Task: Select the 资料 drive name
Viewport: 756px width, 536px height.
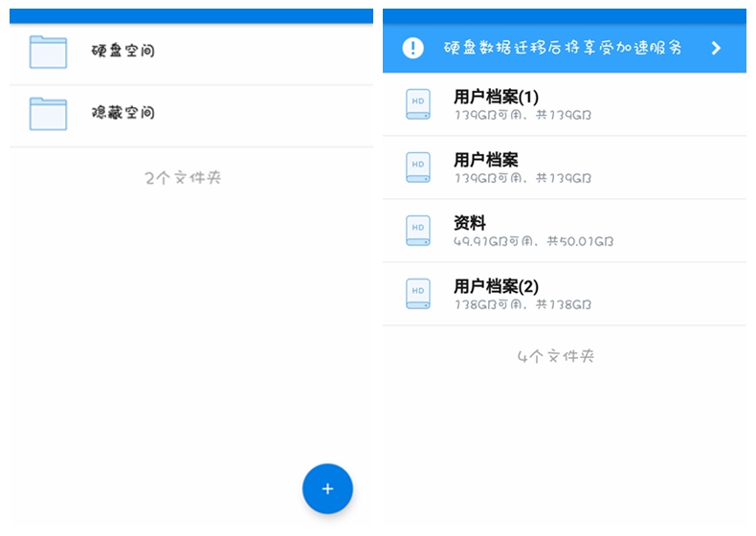Action: [470, 223]
